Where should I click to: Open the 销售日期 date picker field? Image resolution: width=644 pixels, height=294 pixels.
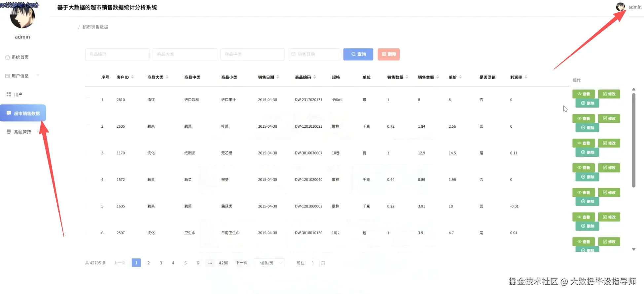point(314,54)
